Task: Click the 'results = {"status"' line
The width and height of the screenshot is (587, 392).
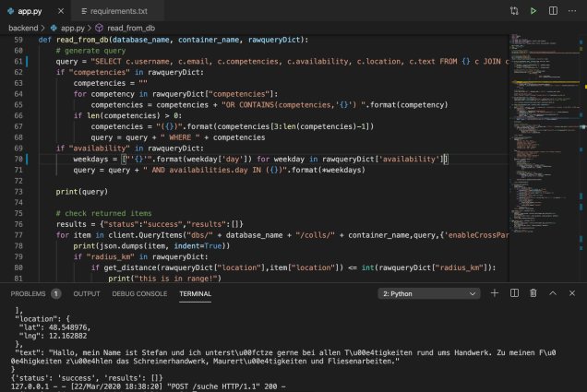Action: (x=150, y=224)
